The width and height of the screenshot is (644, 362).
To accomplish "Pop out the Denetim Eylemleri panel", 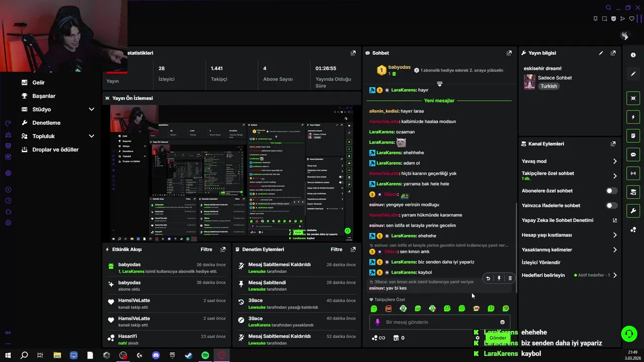I will [353, 249].
